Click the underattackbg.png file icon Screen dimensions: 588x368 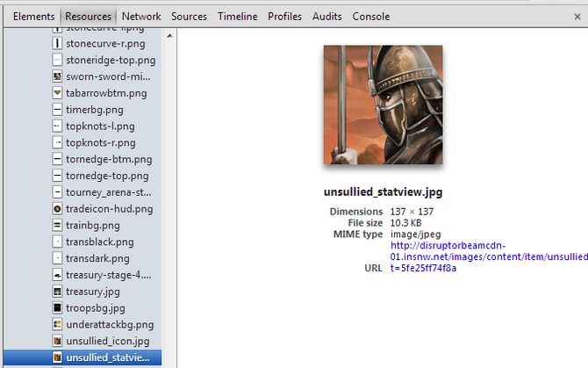pyautogui.click(x=57, y=324)
